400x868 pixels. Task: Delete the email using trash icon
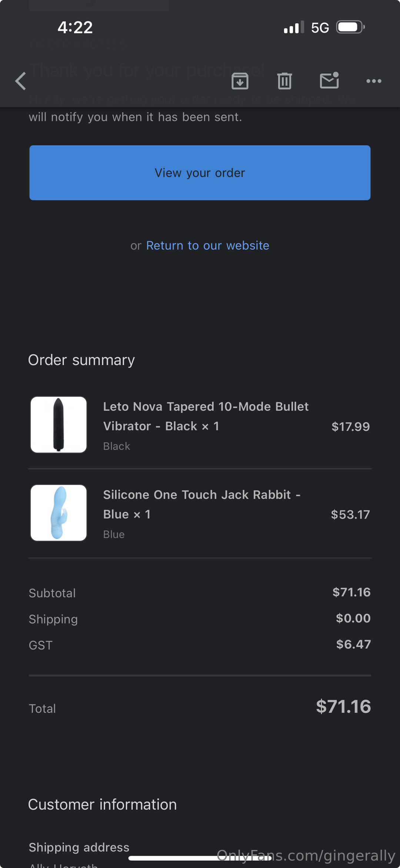click(x=284, y=81)
